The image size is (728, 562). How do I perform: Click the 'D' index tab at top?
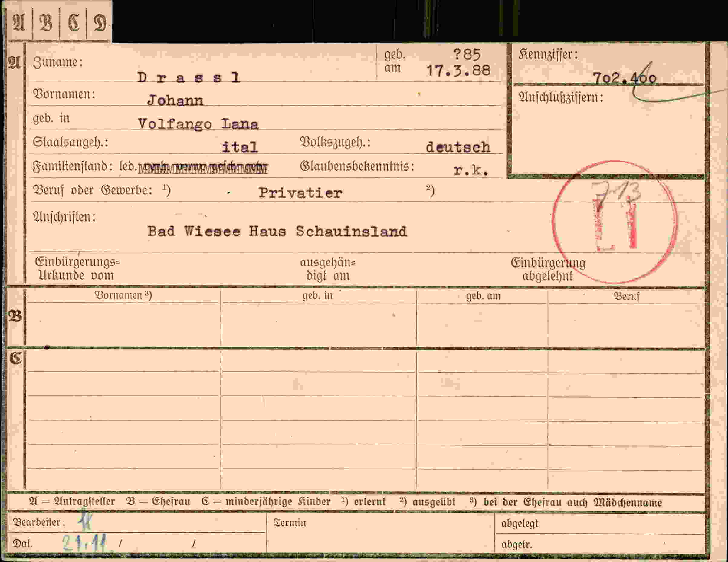coord(99,23)
